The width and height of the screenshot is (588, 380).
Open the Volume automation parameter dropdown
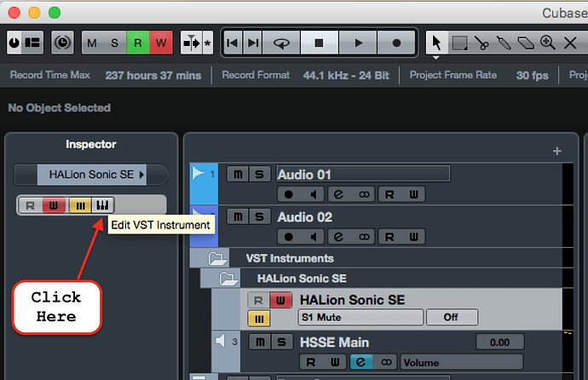pyautogui.click(x=461, y=362)
